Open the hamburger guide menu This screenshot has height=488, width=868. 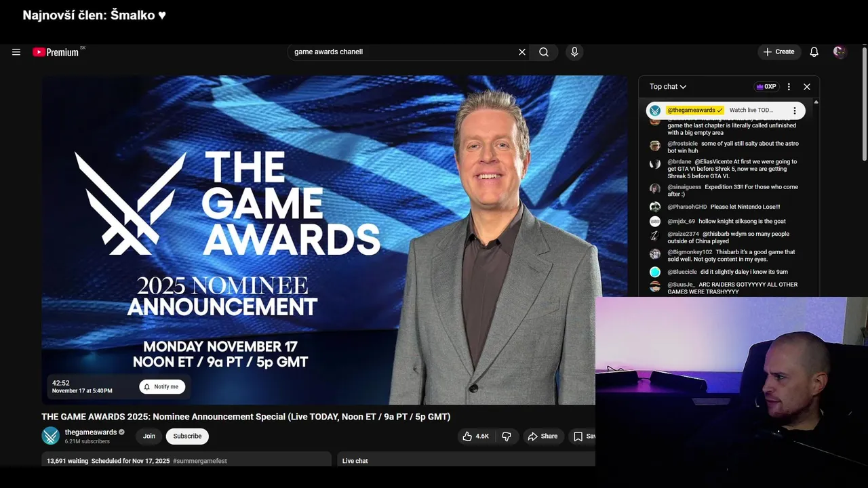(x=16, y=52)
